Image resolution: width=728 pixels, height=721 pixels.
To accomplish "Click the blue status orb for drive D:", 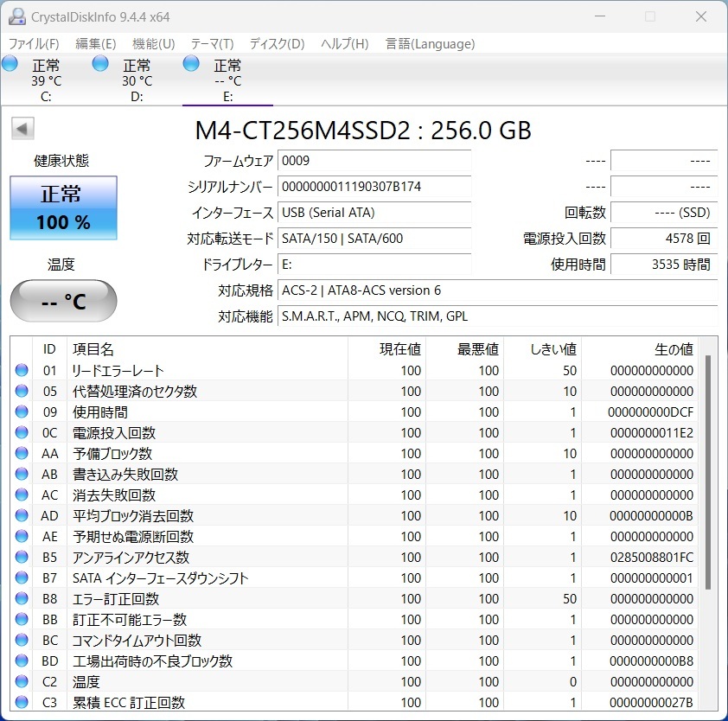I will (99, 64).
